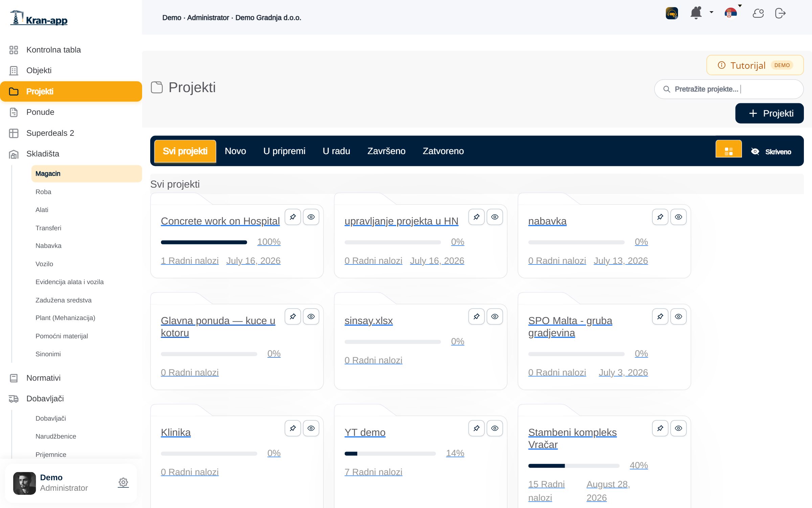Toggle visibility of Glavna ponuda project
The image size is (812, 508).
(x=311, y=316)
